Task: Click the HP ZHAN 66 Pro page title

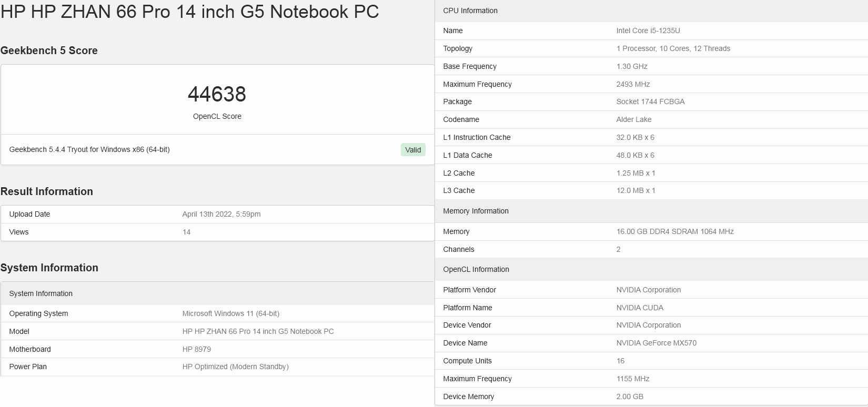Action: tap(189, 12)
